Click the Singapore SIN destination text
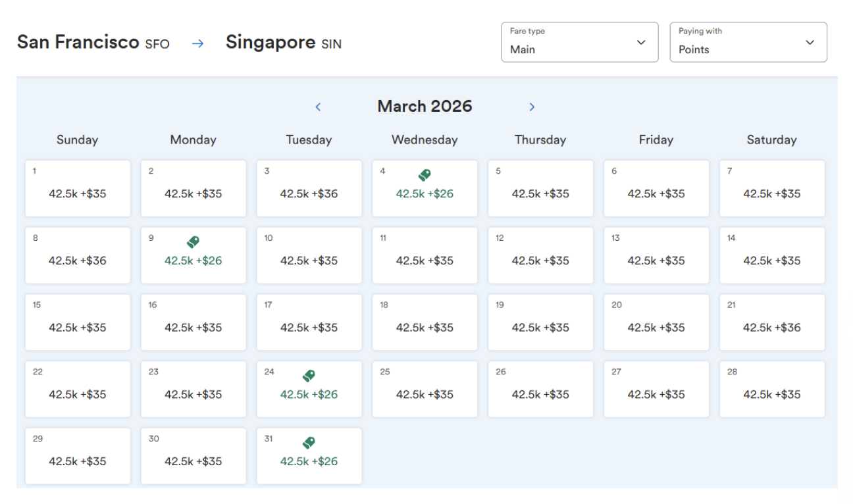Screen dimensions: 853x504 click(283, 43)
